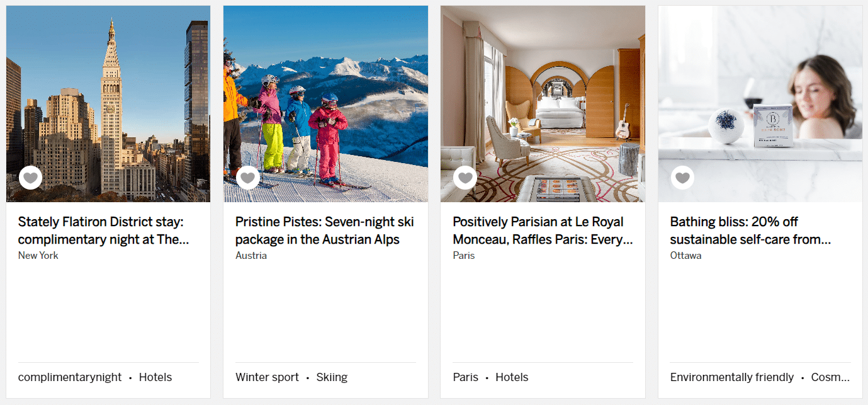The width and height of the screenshot is (868, 405).
Task: Favorite the Flatiron District stay heart icon
Action: [31, 178]
